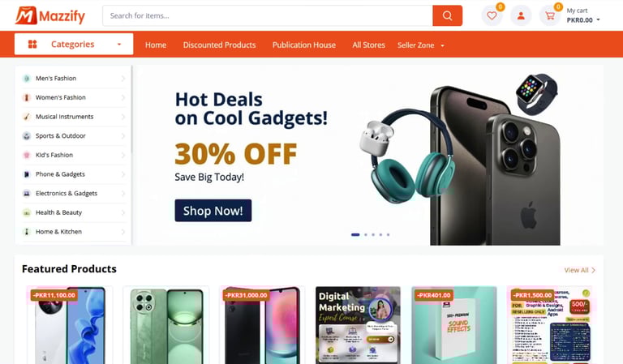Open the View All featured products link
This screenshot has width=623, height=364.
pyautogui.click(x=580, y=270)
